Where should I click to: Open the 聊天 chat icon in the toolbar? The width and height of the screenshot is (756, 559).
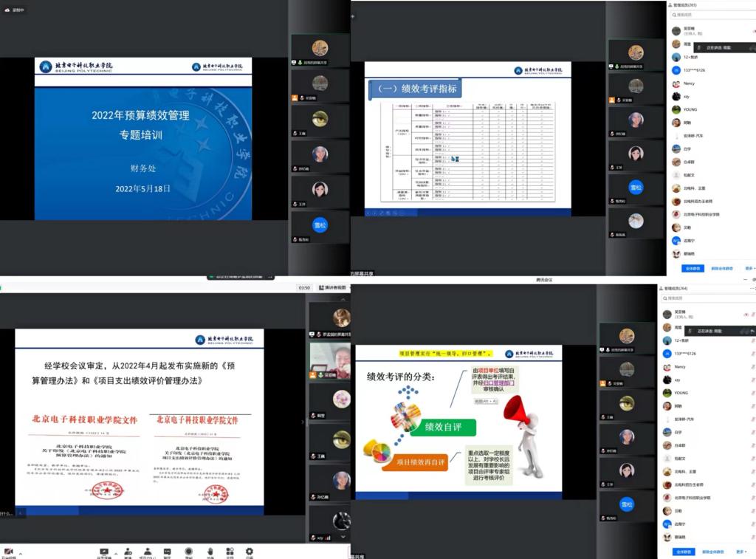[166, 551]
